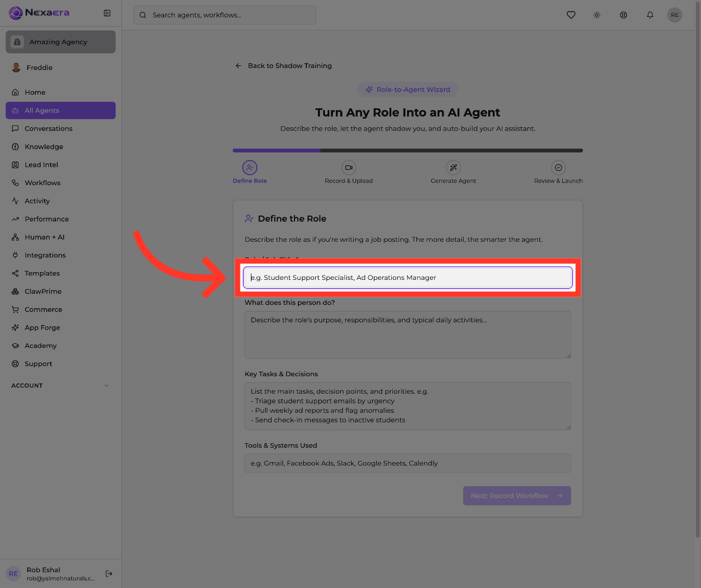Select the Generate Agent wand icon
Viewport: 701px width, 588px height.
(x=453, y=168)
